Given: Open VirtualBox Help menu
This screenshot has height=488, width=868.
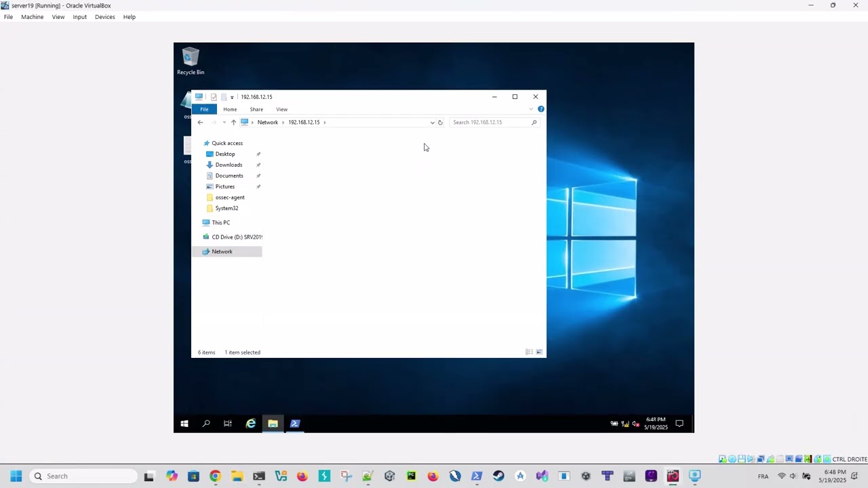Looking at the screenshot, I should (x=130, y=17).
